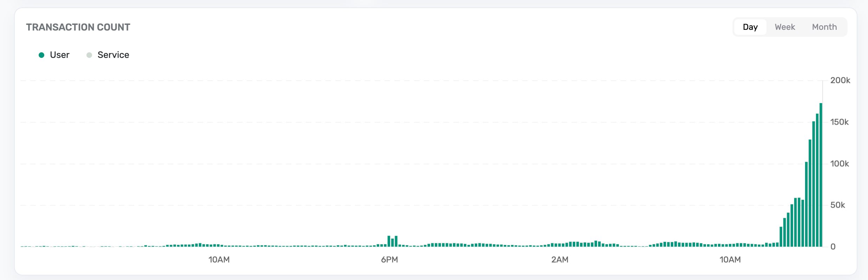Click the leftmost 10AM x-axis label
Image resolution: width=868 pixels, height=280 pixels.
click(x=219, y=260)
